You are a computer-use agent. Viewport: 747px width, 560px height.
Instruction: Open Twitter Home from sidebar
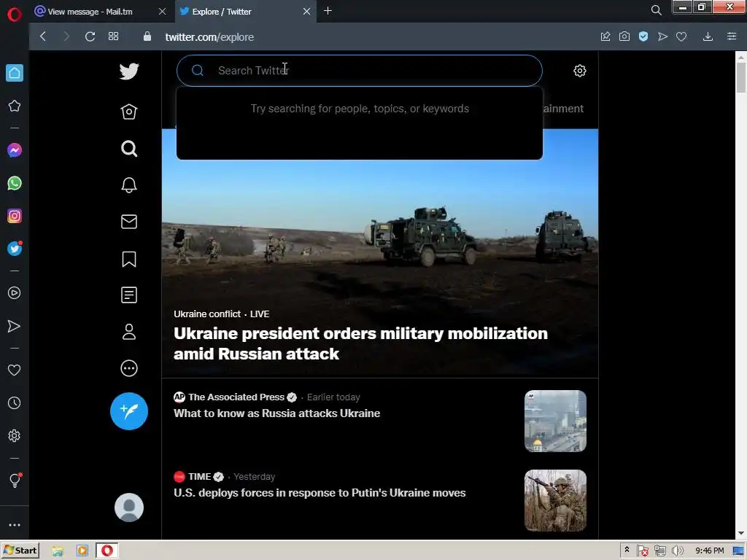click(129, 112)
